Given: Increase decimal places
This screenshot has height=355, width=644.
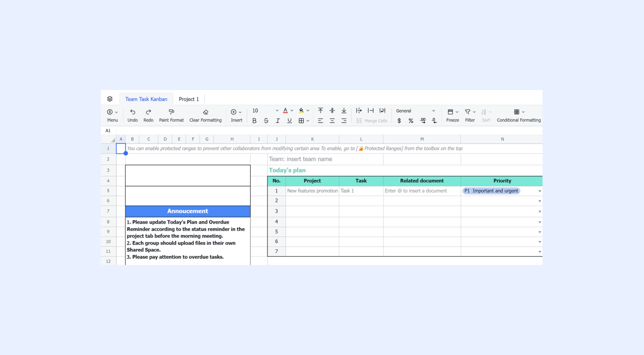Looking at the screenshot, I should [423, 121].
